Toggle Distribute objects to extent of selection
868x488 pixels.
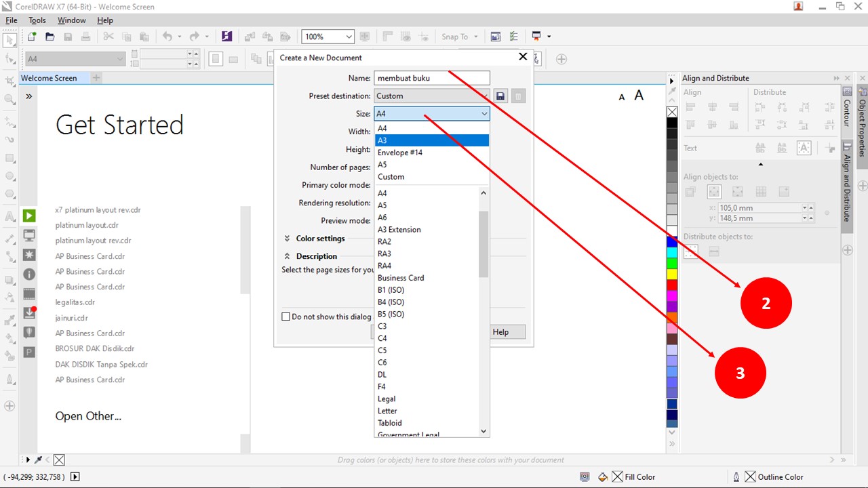click(x=691, y=251)
